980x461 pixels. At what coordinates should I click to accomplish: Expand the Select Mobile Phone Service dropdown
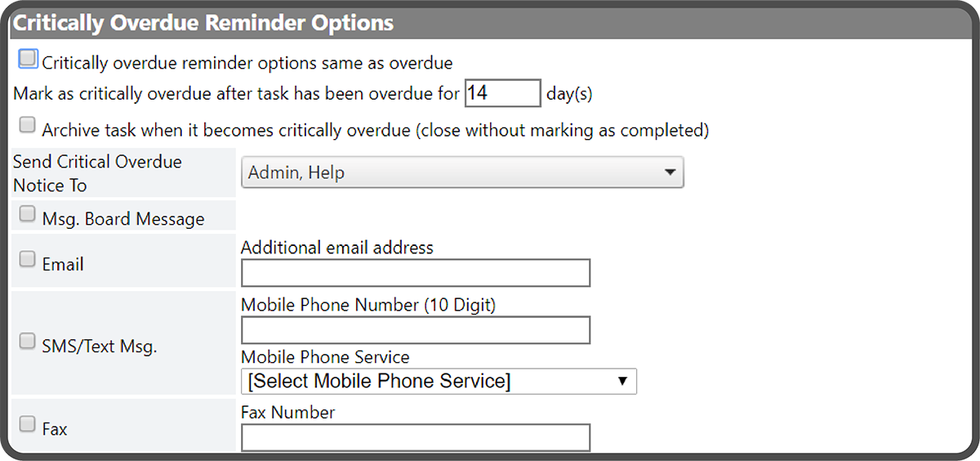coord(439,382)
